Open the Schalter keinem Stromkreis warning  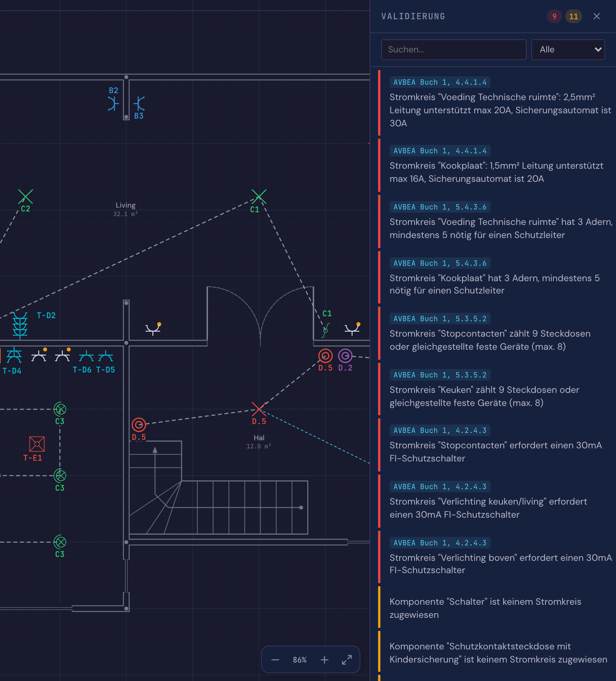tap(497, 607)
